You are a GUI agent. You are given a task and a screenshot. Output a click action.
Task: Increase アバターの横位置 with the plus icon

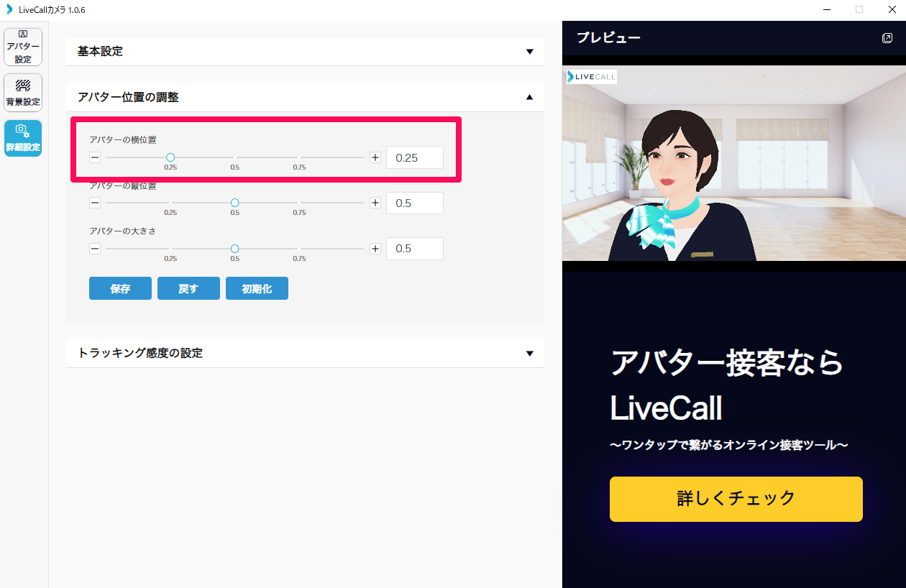coord(375,157)
